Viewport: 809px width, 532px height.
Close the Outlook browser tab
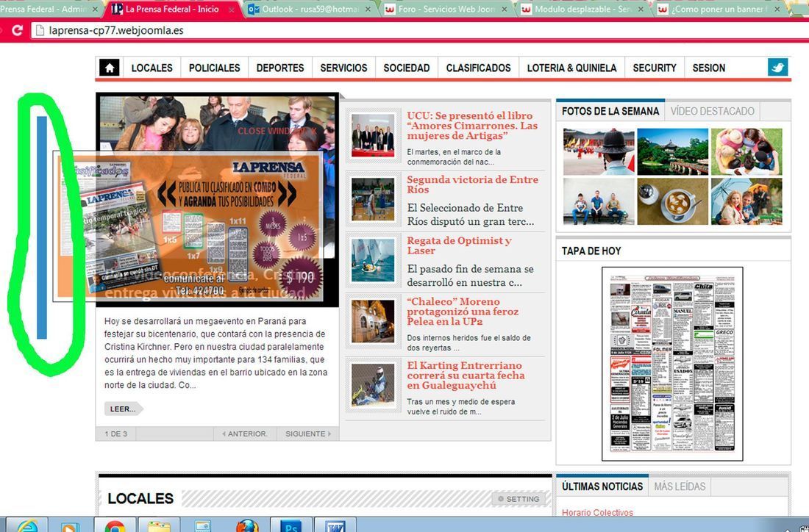368,10
